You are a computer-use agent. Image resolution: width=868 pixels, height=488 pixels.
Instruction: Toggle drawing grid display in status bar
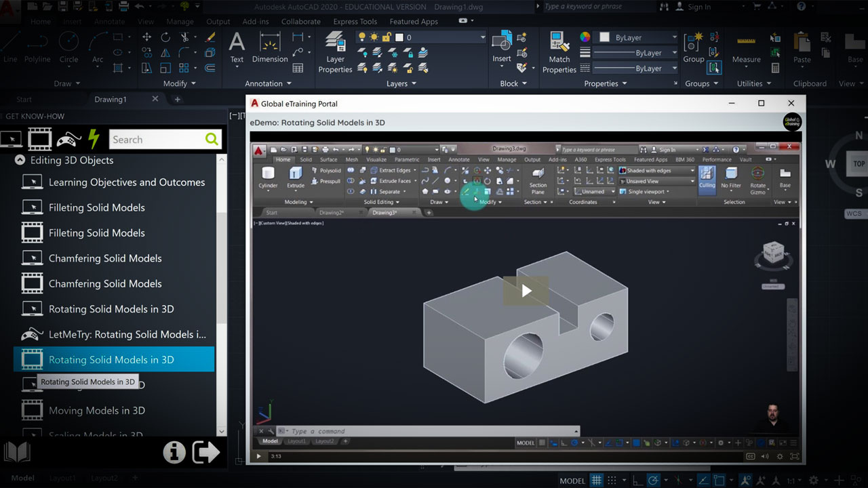[x=596, y=481]
